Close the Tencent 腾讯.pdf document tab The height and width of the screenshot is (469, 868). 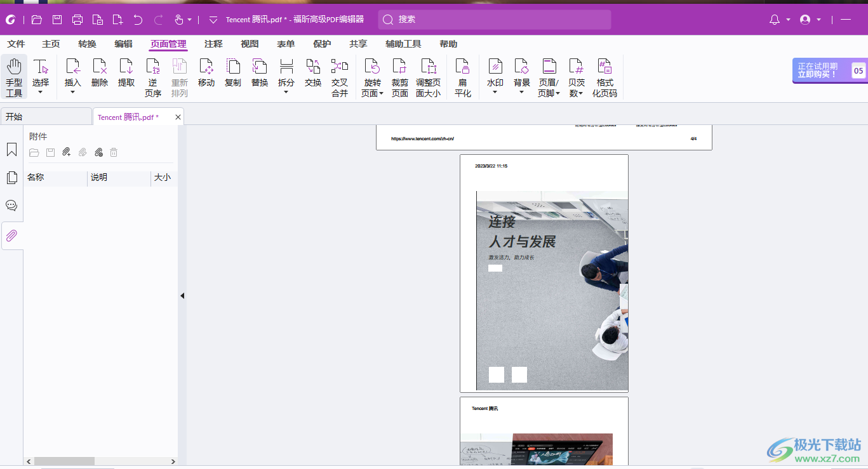click(178, 117)
